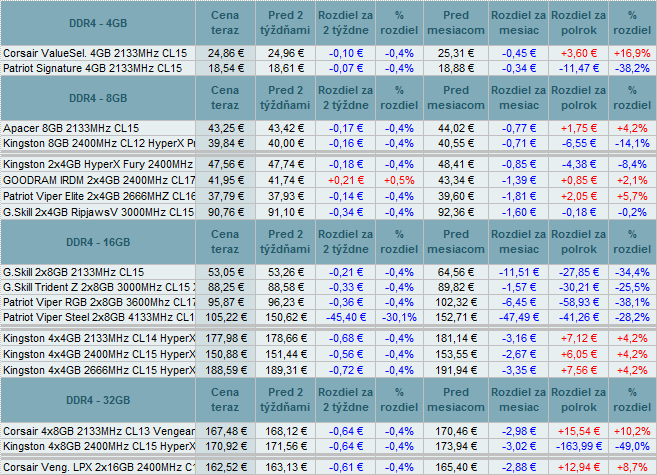Select half-year percent cell -34,4%
This screenshot has width=657, height=475.
pos(632,272)
